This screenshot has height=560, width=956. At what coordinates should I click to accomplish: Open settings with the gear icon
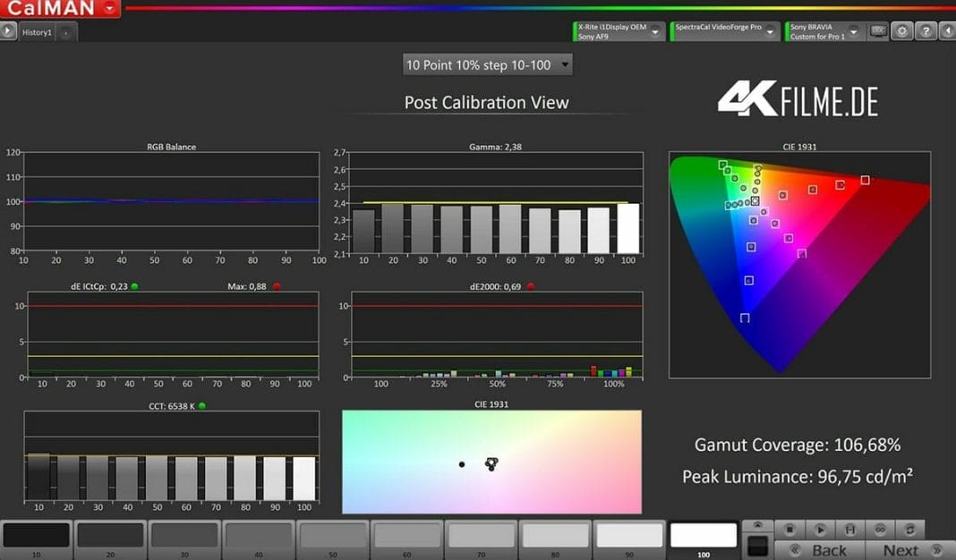tap(901, 31)
